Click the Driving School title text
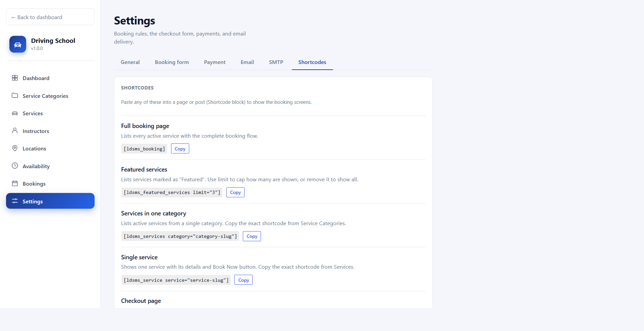This screenshot has height=331, width=644. coord(53,41)
